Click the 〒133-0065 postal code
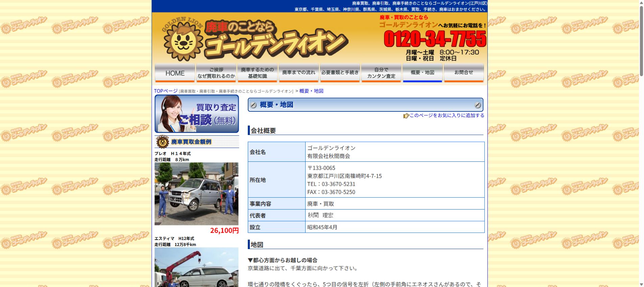 (321, 168)
